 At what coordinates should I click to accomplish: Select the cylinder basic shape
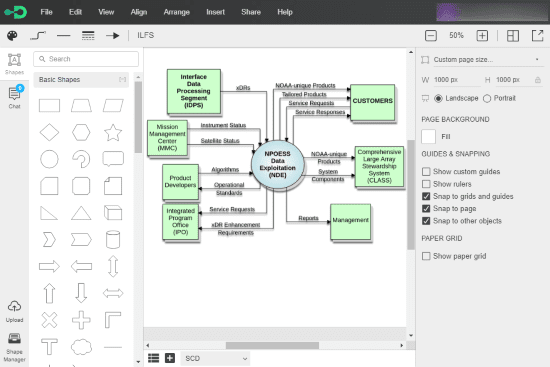113,240
